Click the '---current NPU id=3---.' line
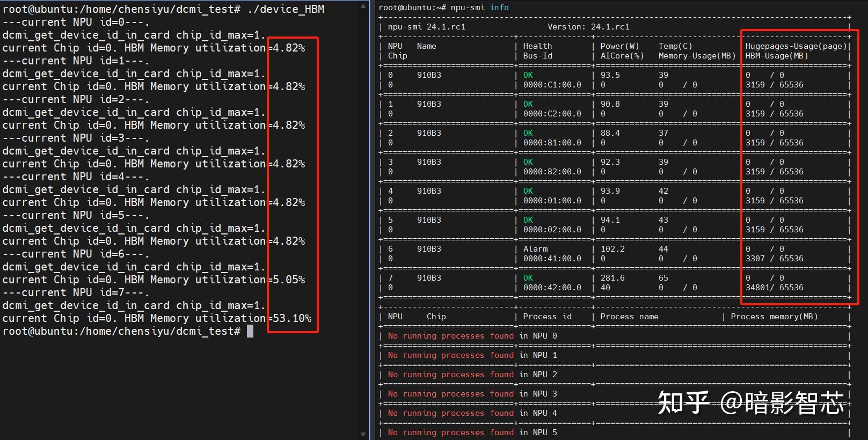Screen dimensions: 868x440 tap(76, 138)
